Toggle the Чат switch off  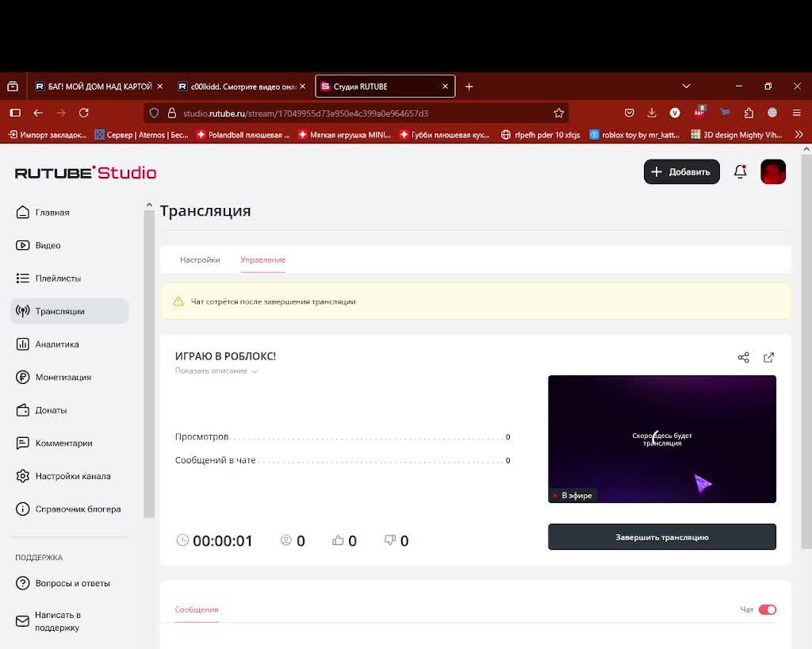tap(767, 609)
